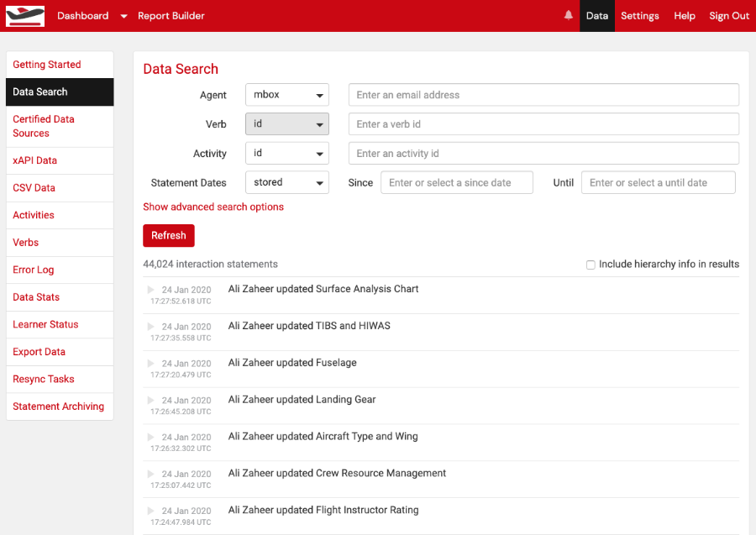
Task: Click timestamp 17:27:52.618 UTC
Action: (x=181, y=302)
